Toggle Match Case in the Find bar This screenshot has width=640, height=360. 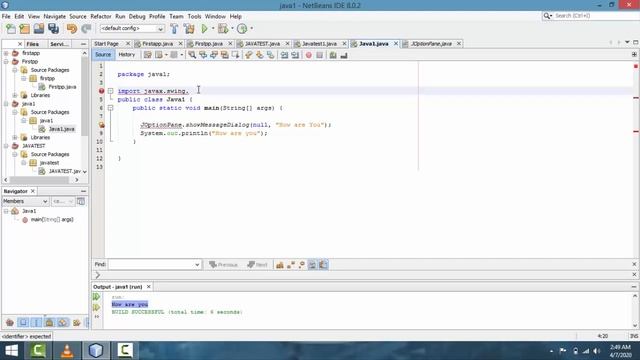pyautogui.click(x=280, y=265)
